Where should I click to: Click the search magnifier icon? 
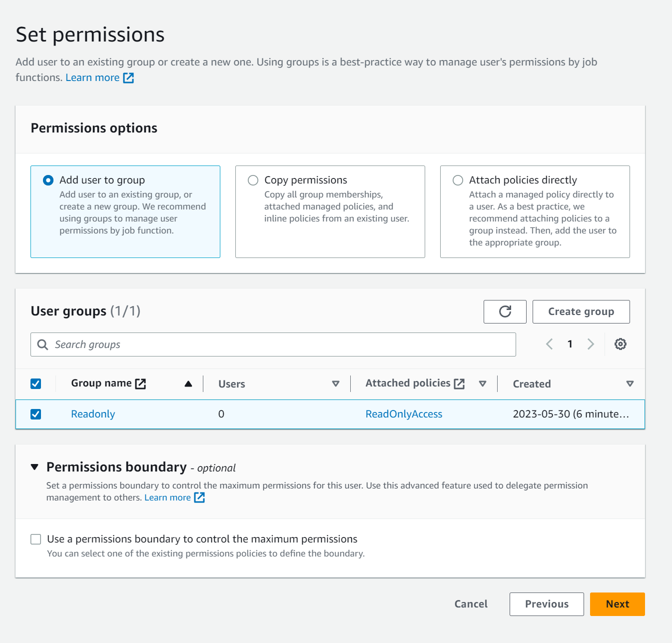coord(43,344)
